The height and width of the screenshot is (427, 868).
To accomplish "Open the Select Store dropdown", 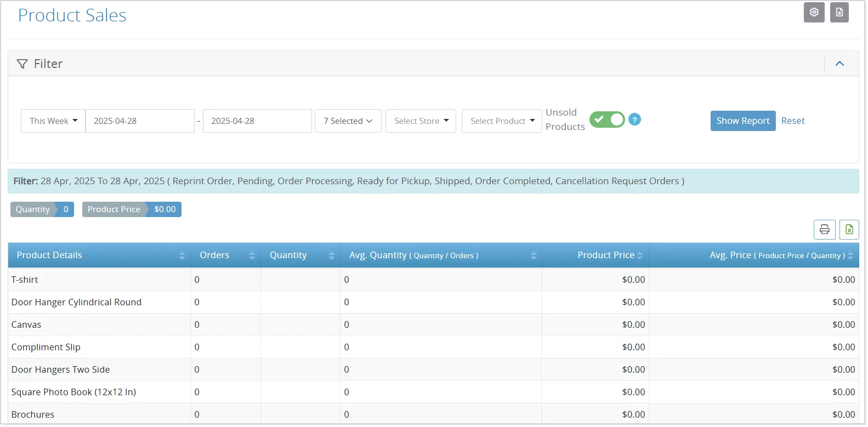I will point(421,121).
